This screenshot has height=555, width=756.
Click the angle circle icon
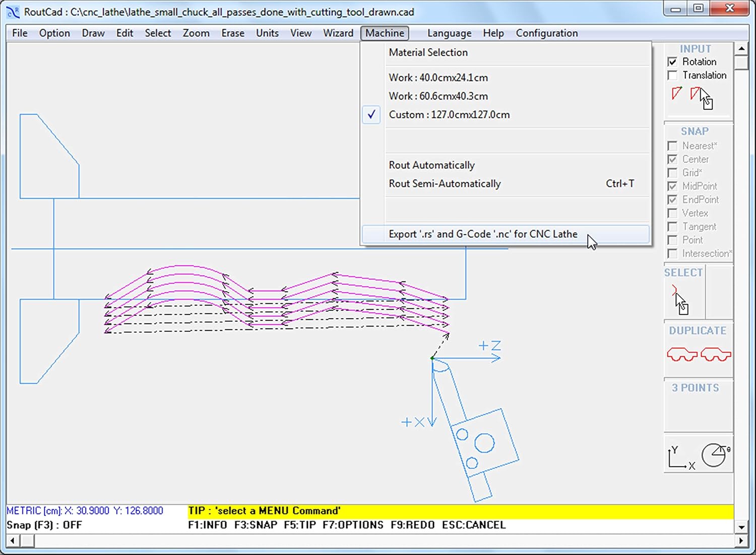tap(716, 455)
